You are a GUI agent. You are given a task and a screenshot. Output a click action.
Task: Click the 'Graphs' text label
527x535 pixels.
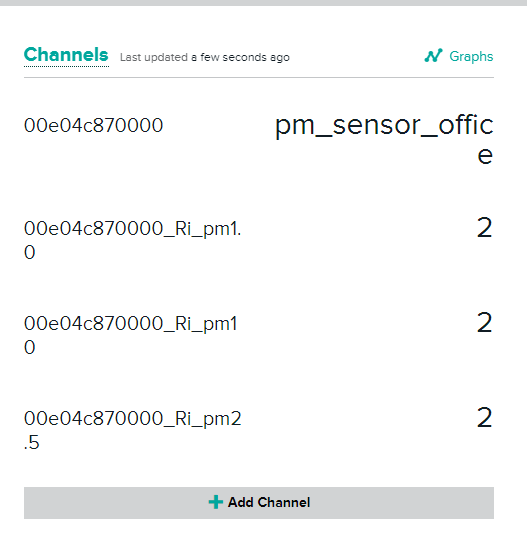pyautogui.click(x=471, y=56)
